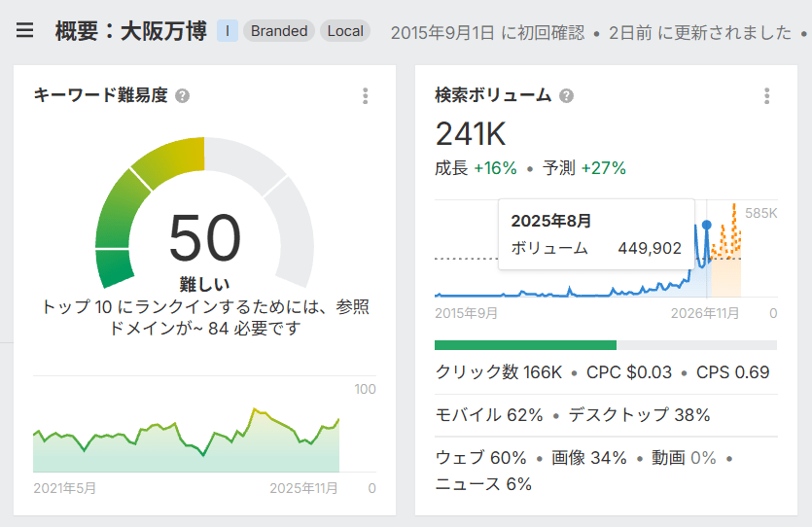812x527 pixels.
Task: Click the モバイル 62% device share
Action: point(489,415)
